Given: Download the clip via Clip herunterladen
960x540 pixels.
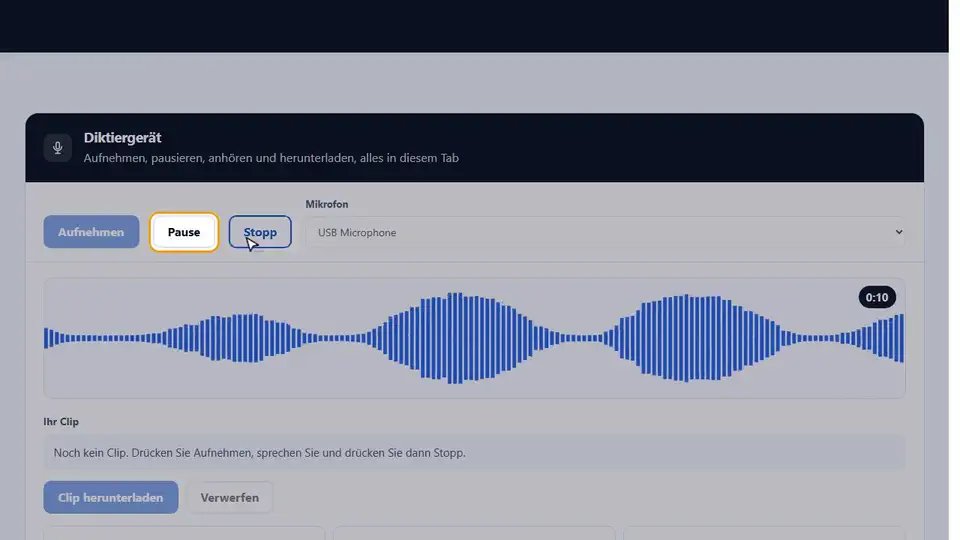Looking at the screenshot, I should [x=111, y=497].
